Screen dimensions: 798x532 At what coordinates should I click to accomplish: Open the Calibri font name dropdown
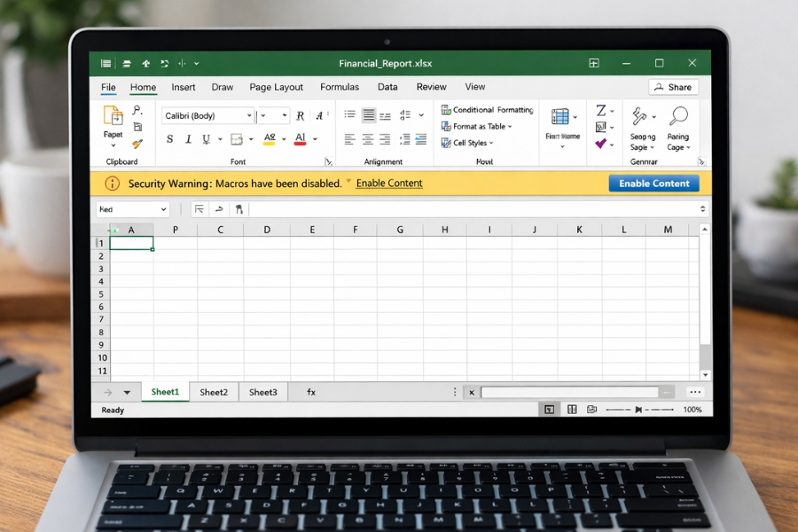[248, 116]
